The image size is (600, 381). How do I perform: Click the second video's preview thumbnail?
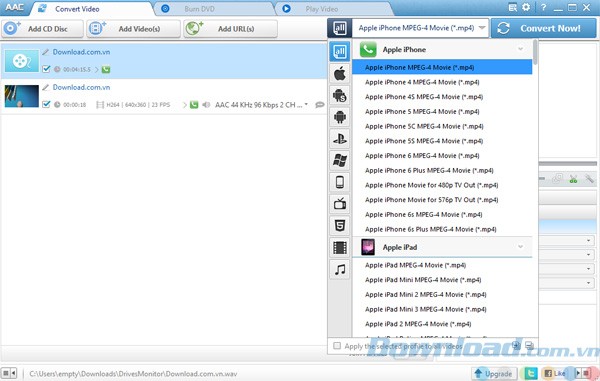(21, 96)
